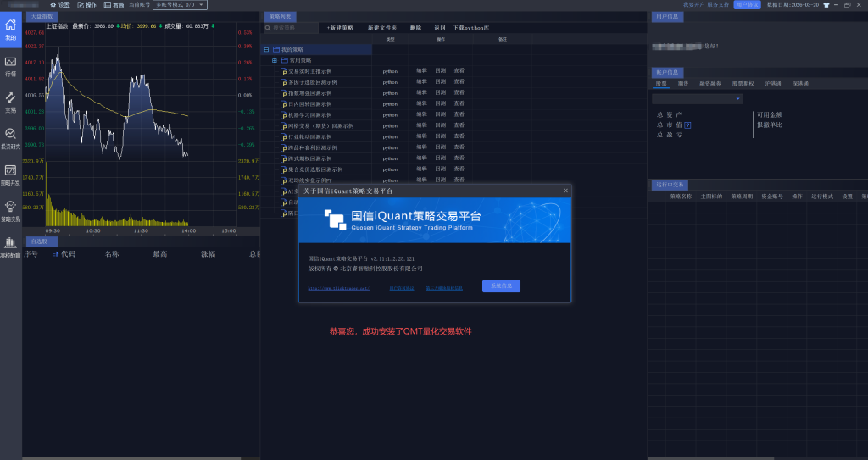
Task: Open the 我的 home sidebar icon
Action: pos(10,25)
